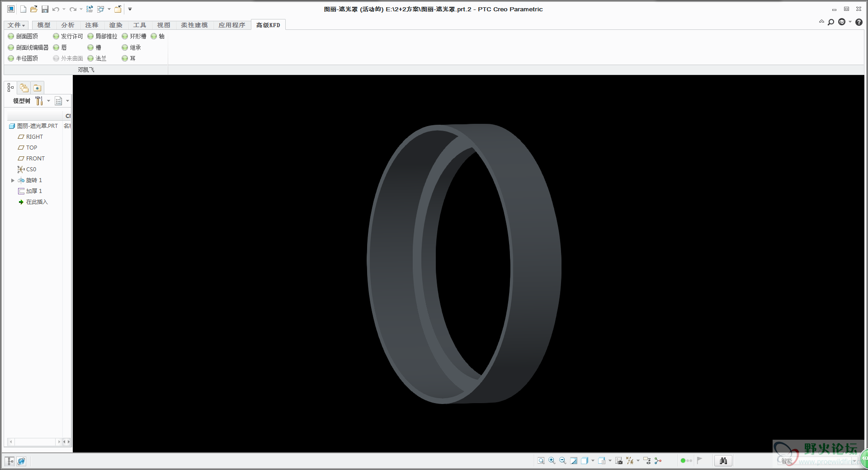Switch to the 模型 ribbon tab
This screenshot has height=470, width=868.
(x=44, y=25)
